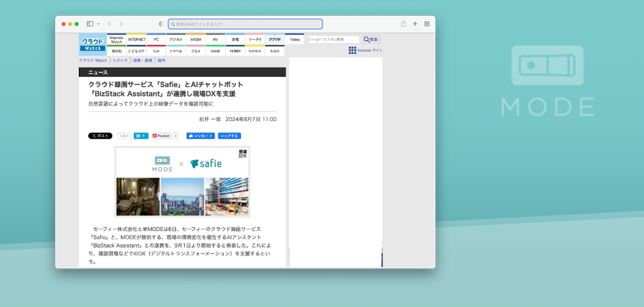Go forward with the forward arrow
This screenshot has width=644, height=307.
tap(121, 24)
